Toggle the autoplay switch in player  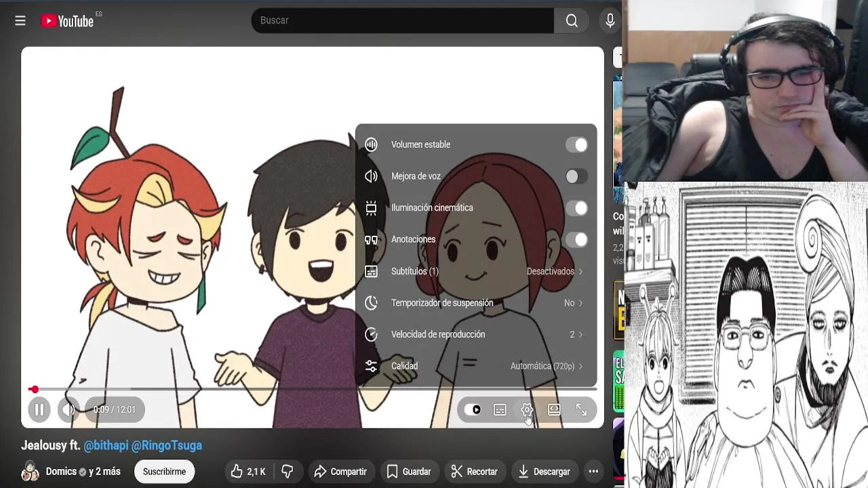click(x=473, y=410)
